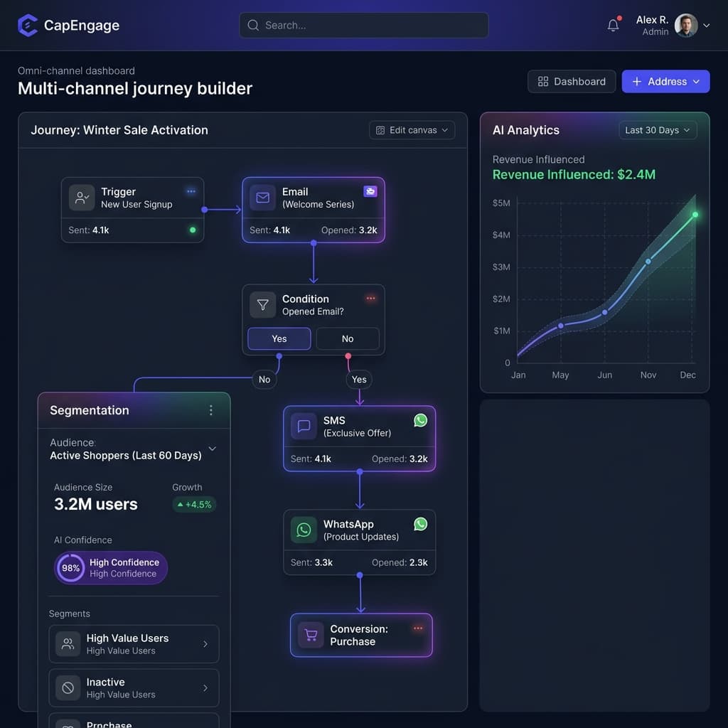This screenshot has height=728, width=728.
Task: Click the +4.5% growth badge
Action: pyautogui.click(x=194, y=505)
